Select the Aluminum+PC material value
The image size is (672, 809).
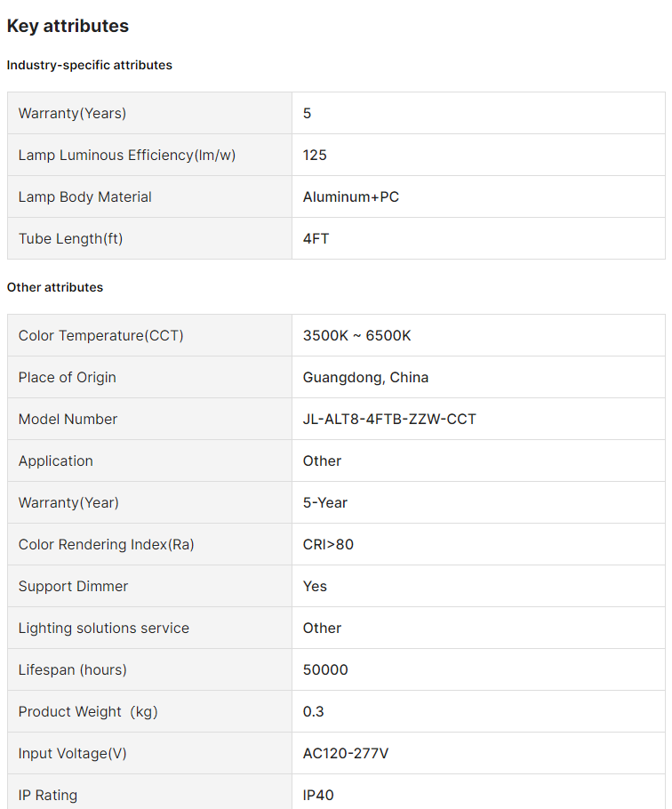[x=351, y=196]
